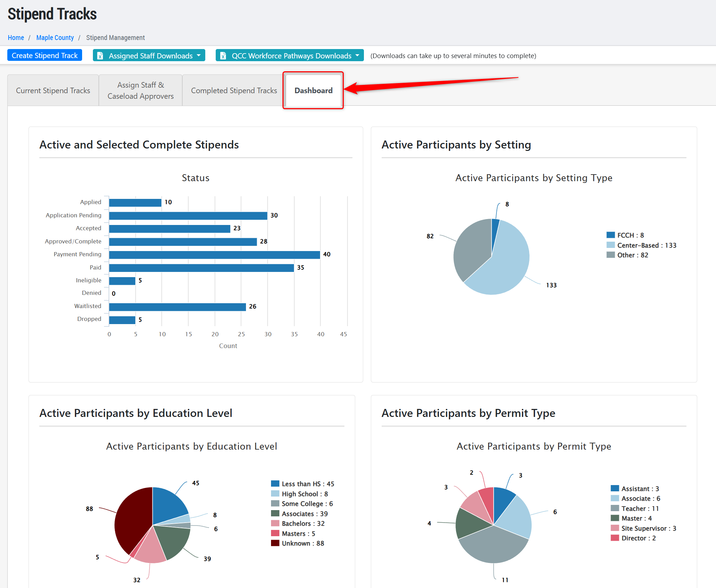Click Create Stipend Track button

coord(45,56)
